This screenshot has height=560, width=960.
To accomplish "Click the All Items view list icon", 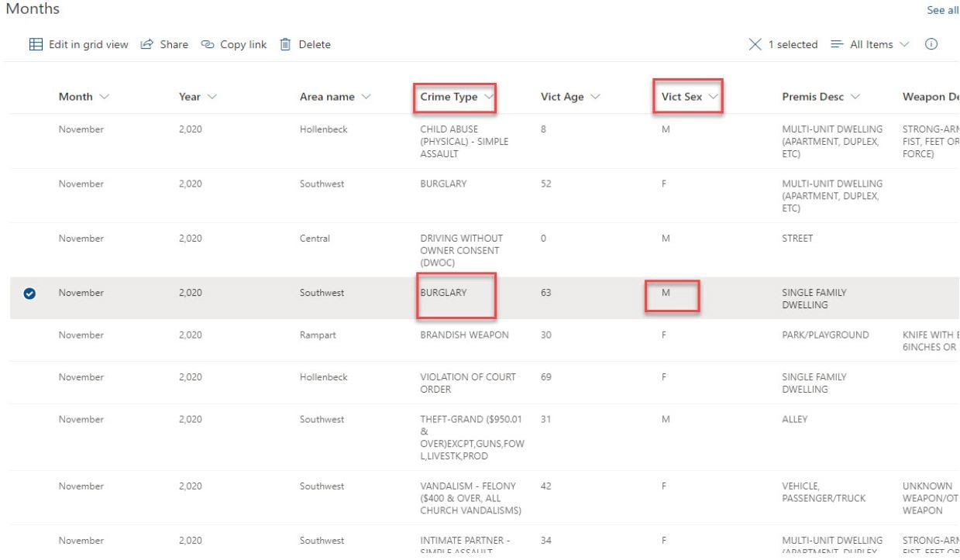I will pyautogui.click(x=837, y=45).
